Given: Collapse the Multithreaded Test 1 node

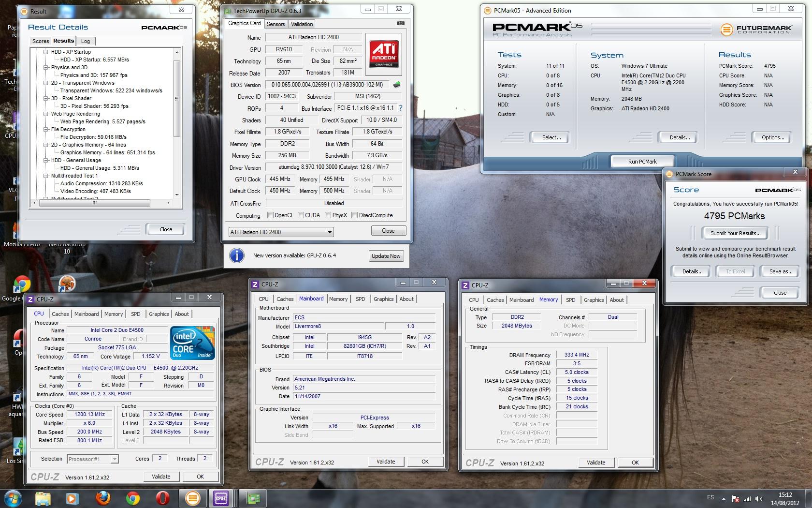Looking at the screenshot, I should pyautogui.click(x=46, y=176).
